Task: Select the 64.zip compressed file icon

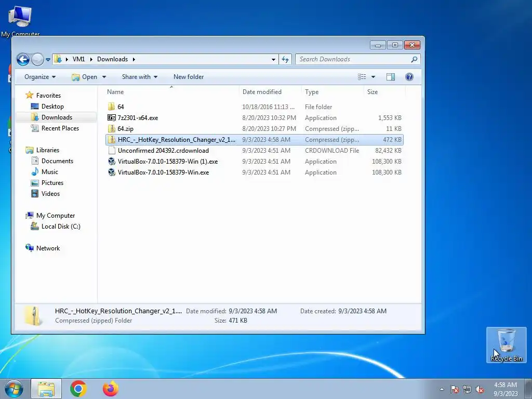Action: [x=112, y=129]
